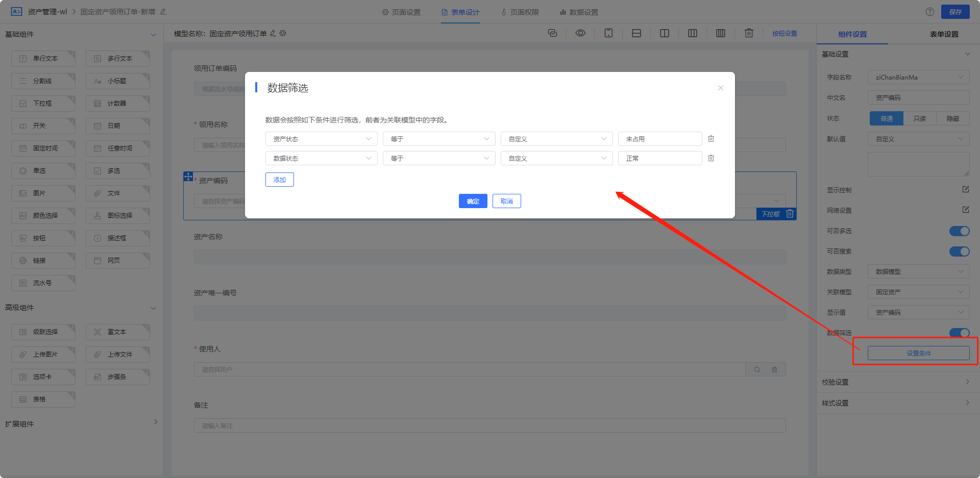Click the link/association icon in toolbar
980x478 pixels.
pyautogui.click(x=552, y=33)
